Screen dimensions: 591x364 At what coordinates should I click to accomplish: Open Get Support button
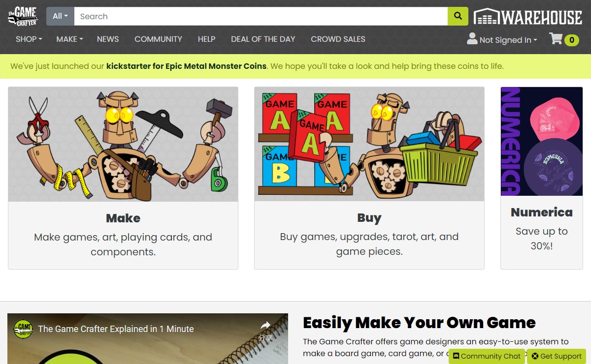557,356
